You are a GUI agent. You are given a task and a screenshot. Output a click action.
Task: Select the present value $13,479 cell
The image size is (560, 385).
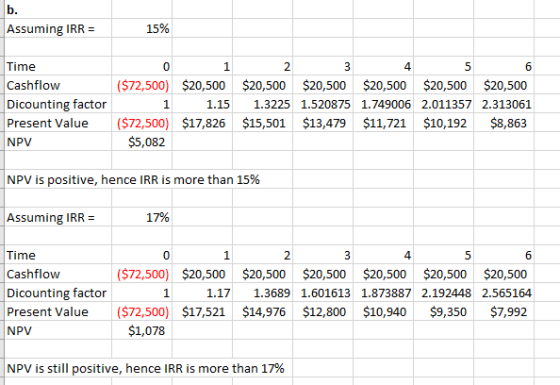coord(323,123)
